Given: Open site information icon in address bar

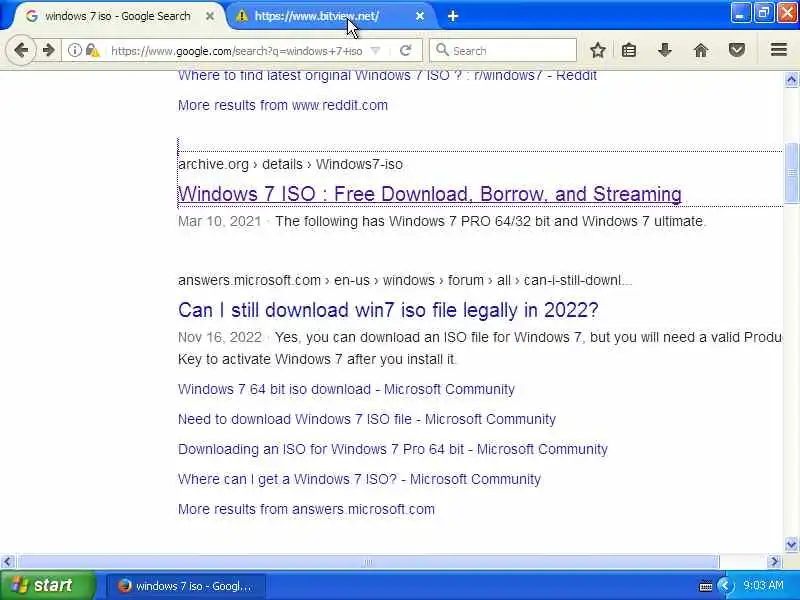Looking at the screenshot, I should pos(74,50).
